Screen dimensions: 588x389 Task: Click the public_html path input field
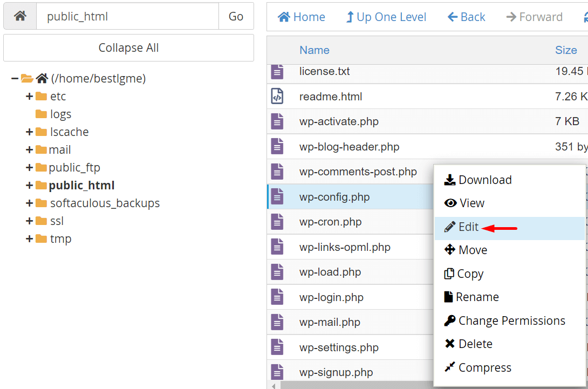tap(127, 16)
